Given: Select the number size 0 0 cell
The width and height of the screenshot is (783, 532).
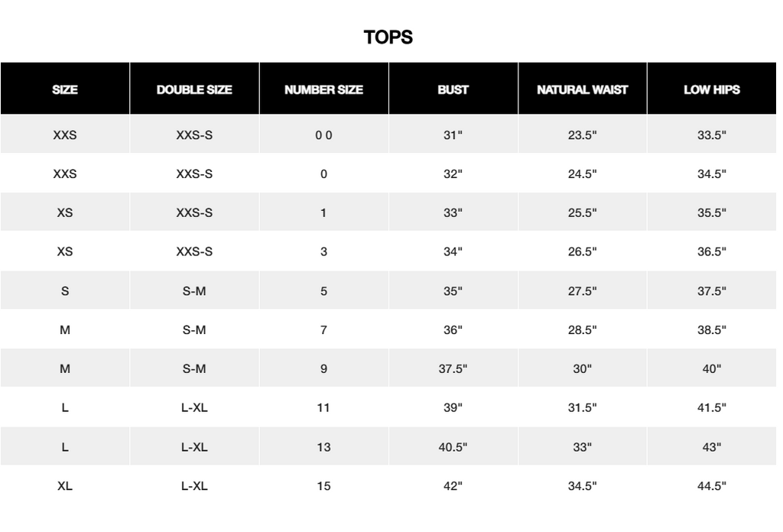Looking at the screenshot, I should click(323, 135).
